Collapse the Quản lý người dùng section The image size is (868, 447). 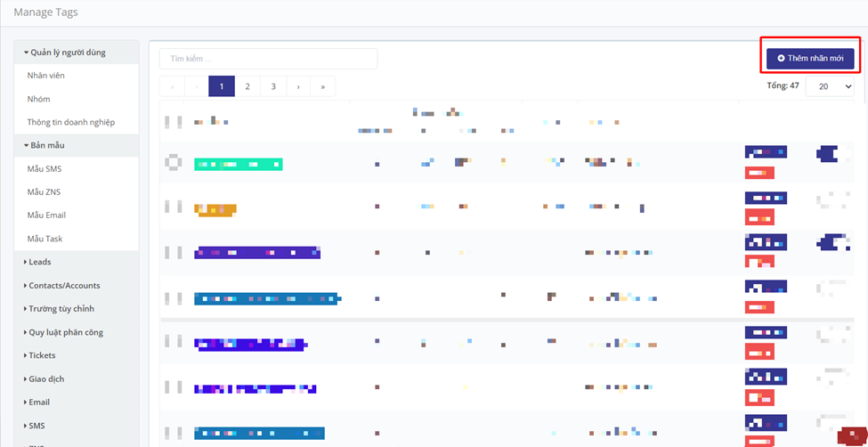[67, 53]
